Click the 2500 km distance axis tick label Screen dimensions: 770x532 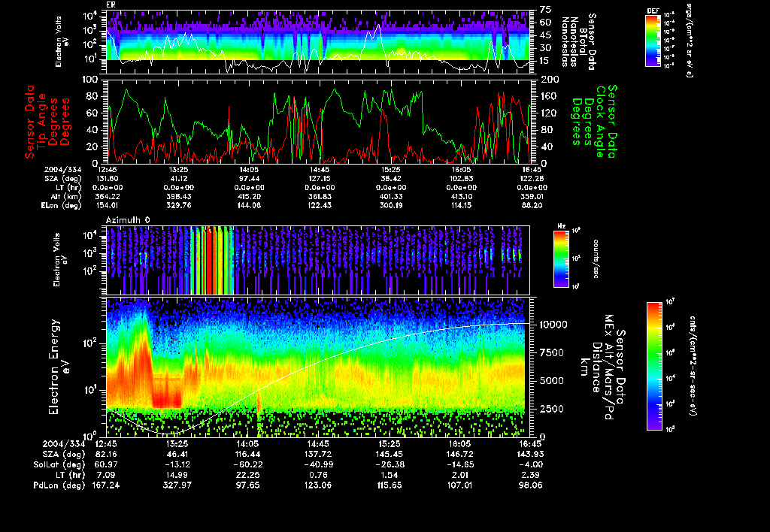click(x=551, y=409)
